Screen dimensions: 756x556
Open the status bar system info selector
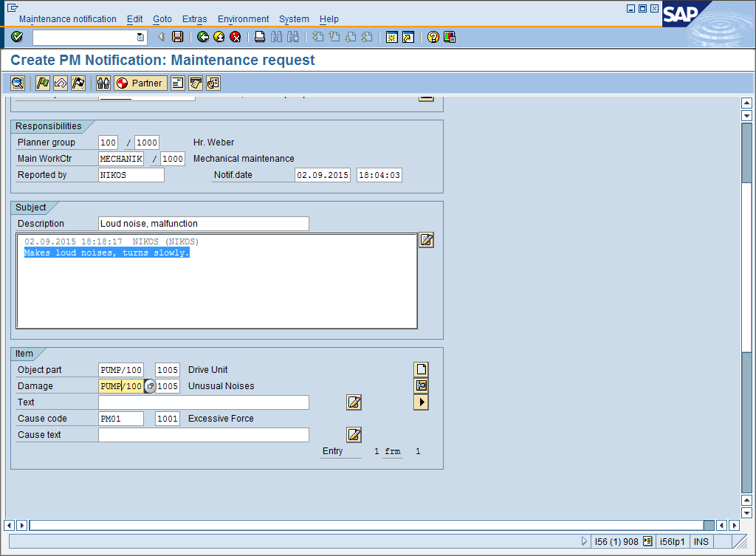tap(648, 541)
